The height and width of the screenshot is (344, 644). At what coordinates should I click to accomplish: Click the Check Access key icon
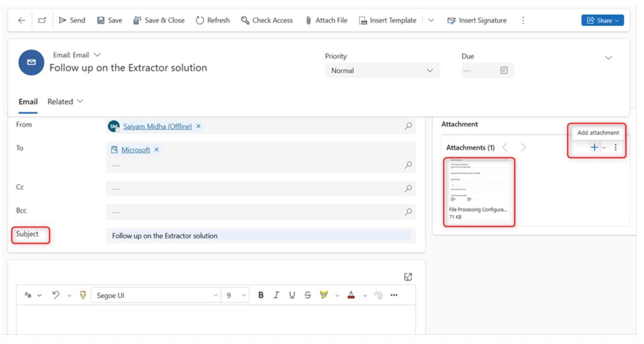[x=245, y=20]
